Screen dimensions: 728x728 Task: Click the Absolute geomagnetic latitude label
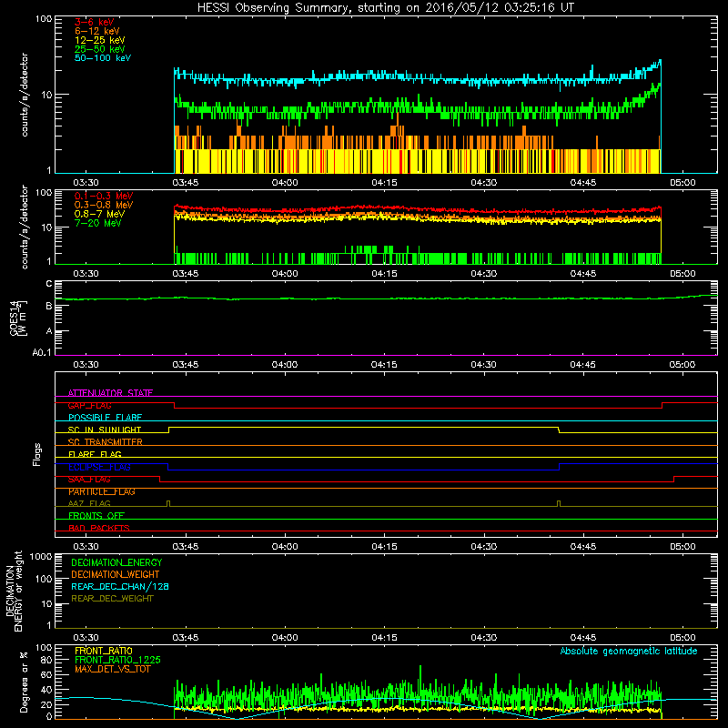pos(629,651)
